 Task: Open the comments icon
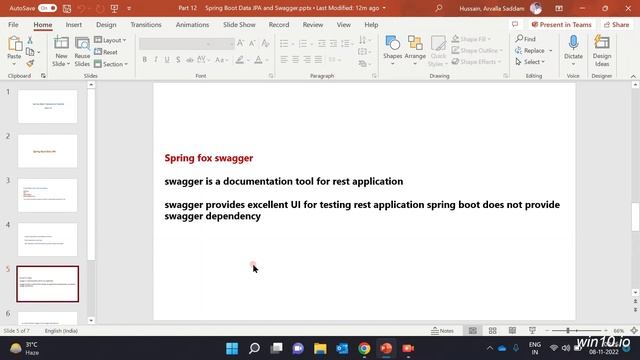[x=515, y=24]
